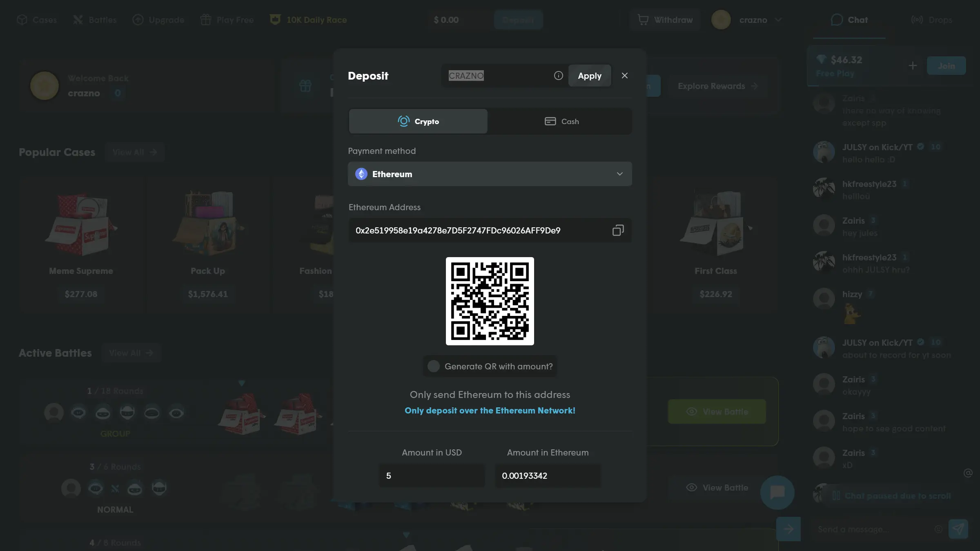The width and height of the screenshot is (980, 551).
Task: Toggle Generate QR with amount
Action: (433, 366)
